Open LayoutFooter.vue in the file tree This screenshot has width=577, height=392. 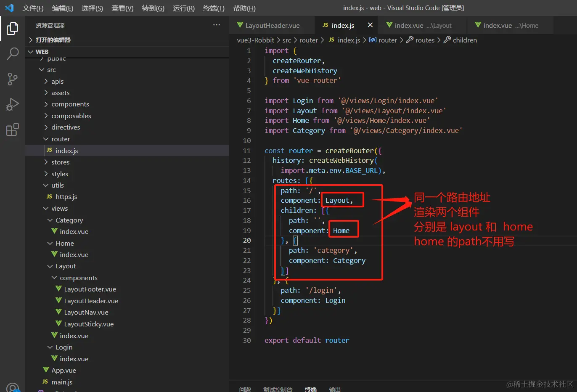click(90, 289)
